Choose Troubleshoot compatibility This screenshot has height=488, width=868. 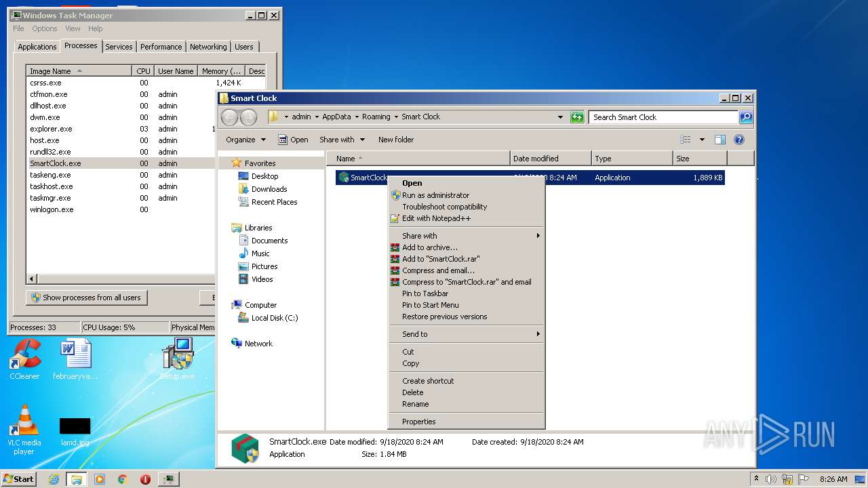coord(467,207)
